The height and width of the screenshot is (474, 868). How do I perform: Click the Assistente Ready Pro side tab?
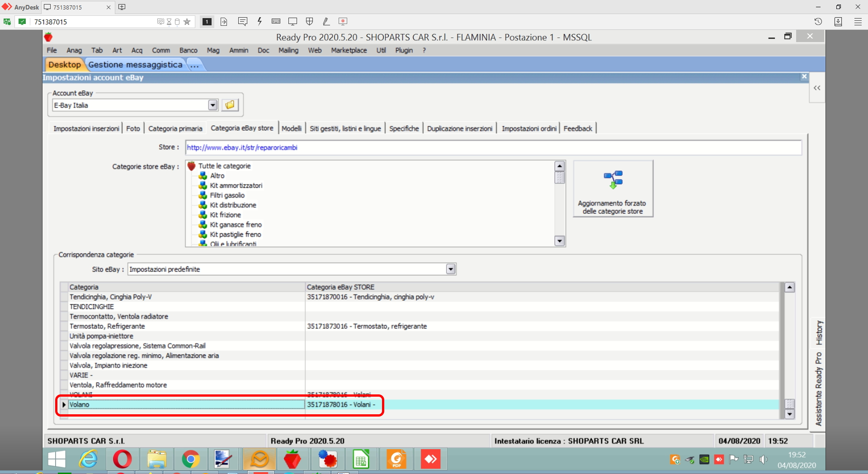tap(819, 389)
